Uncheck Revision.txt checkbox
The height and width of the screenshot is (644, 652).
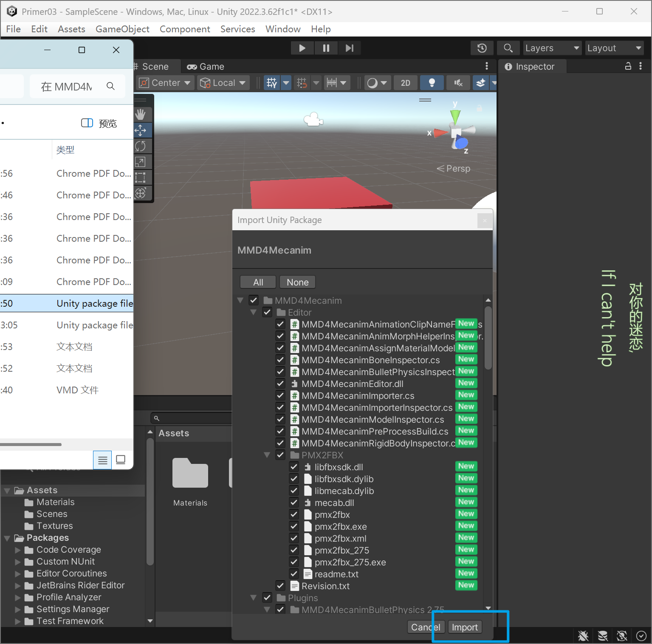pyautogui.click(x=280, y=586)
